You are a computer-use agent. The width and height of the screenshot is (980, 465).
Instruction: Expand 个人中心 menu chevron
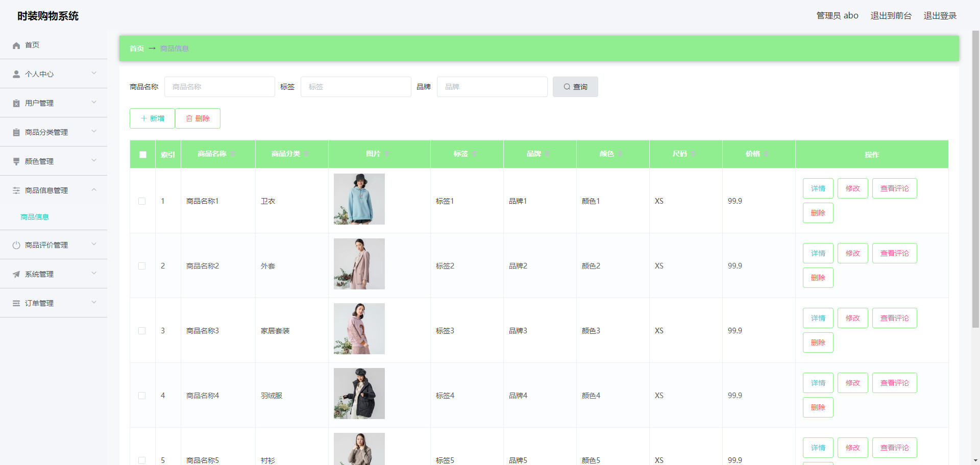[94, 74]
